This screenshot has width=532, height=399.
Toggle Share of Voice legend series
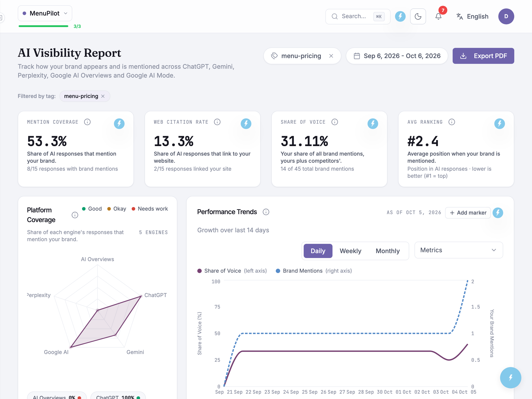click(232, 271)
